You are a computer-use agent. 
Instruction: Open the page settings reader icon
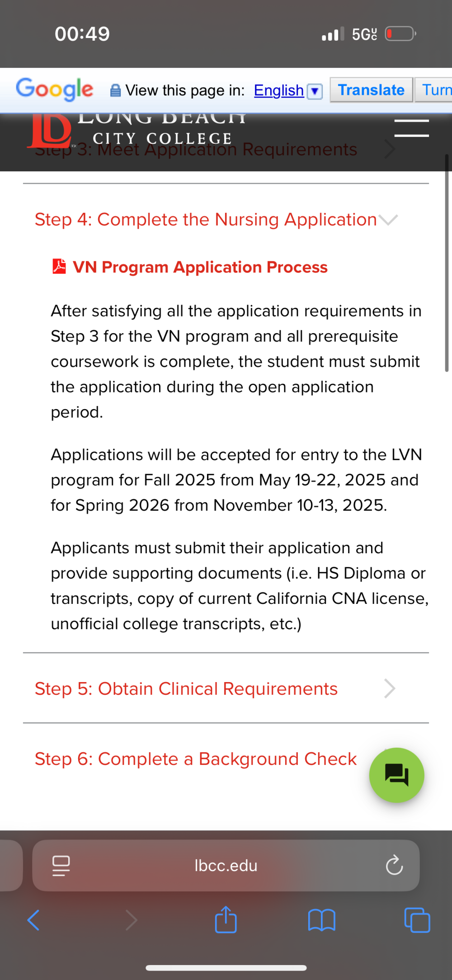tap(61, 866)
